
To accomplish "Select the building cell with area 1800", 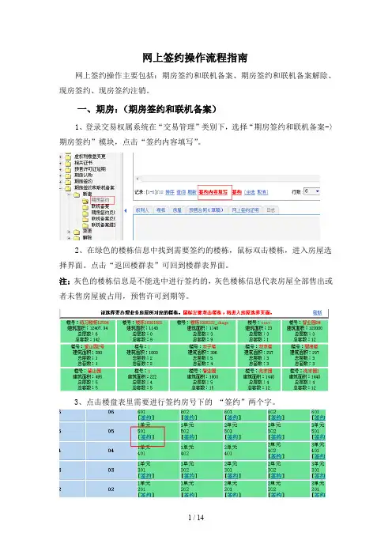I will (203, 379).
